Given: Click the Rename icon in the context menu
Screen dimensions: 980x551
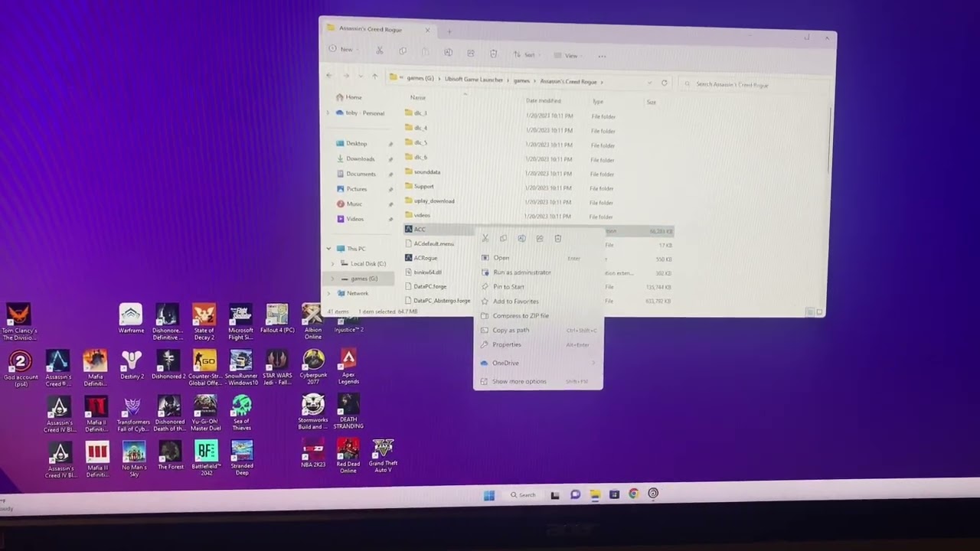Looking at the screenshot, I should pos(521,238).
